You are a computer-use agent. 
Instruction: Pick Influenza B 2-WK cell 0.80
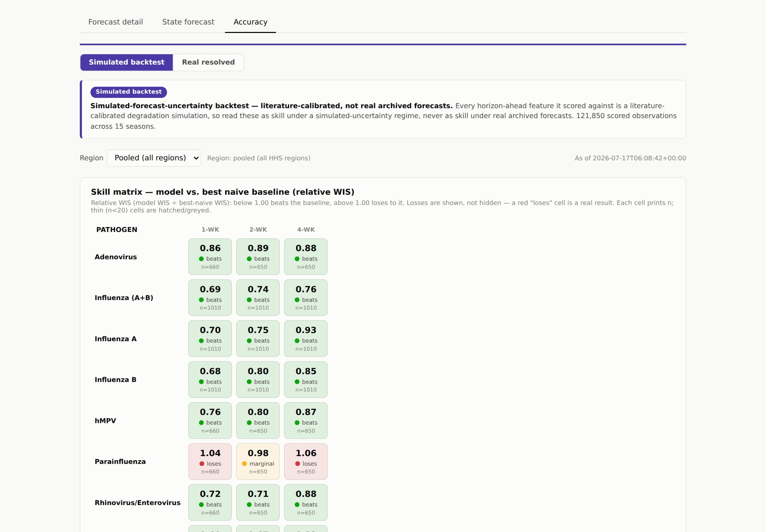click(258, 380)
